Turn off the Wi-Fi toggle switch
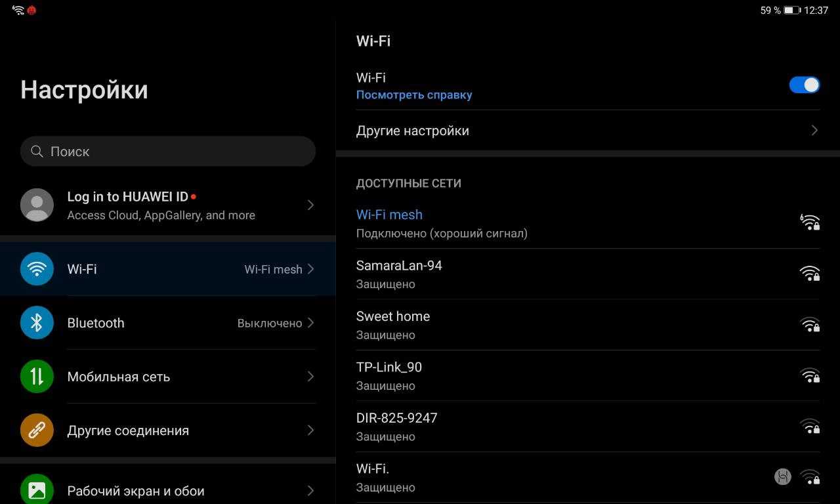 coord(804,85)
